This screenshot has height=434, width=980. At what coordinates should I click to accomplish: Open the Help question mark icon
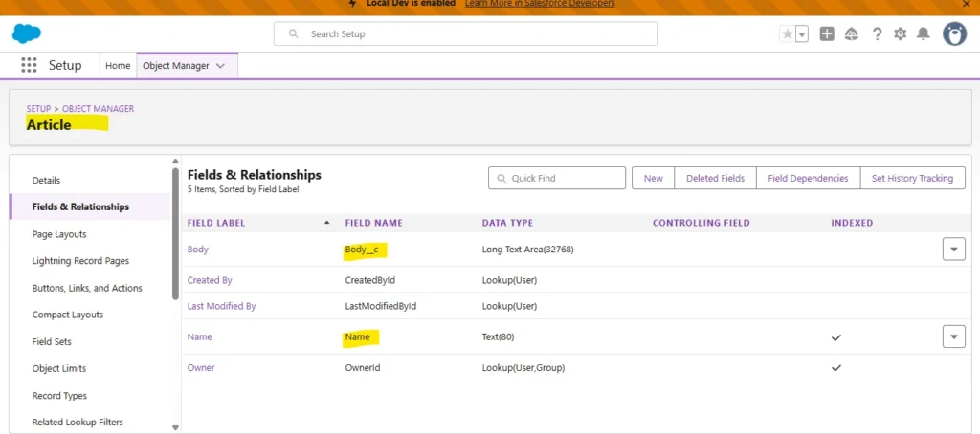point(877,33)
